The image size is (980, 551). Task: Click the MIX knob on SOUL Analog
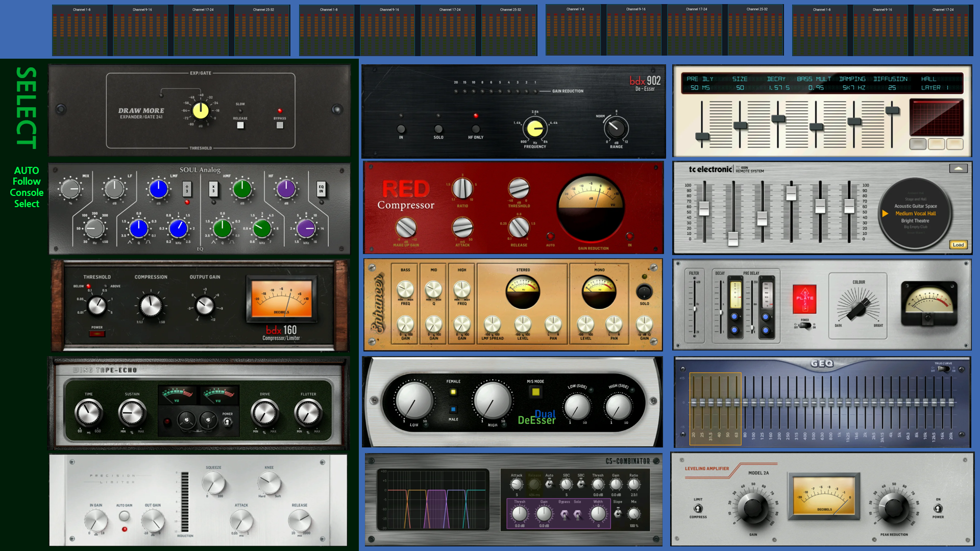(x=70, y=189)
